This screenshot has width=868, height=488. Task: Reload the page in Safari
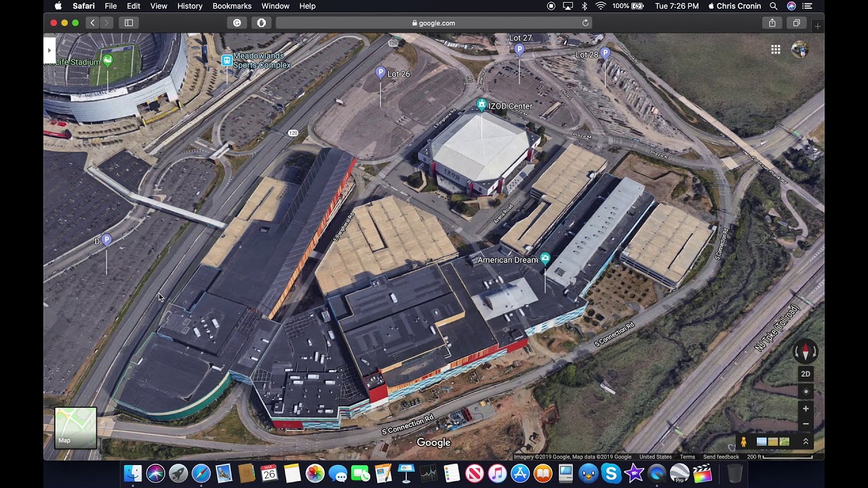coord(585,23)
